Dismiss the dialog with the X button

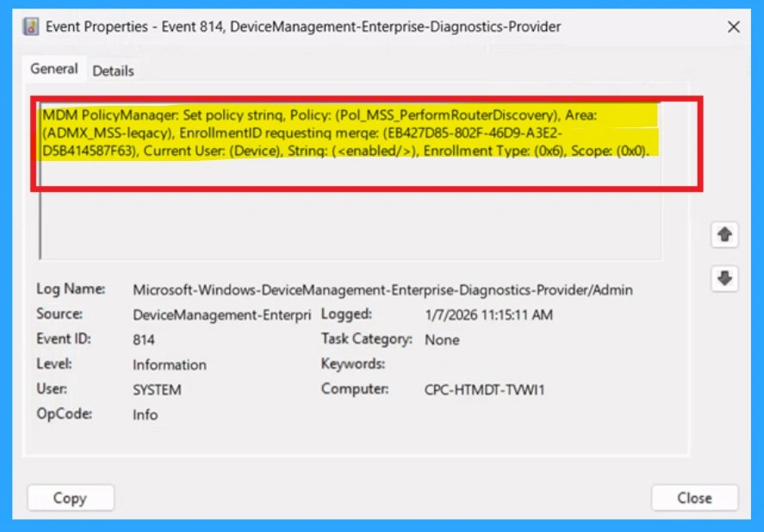tap(734, 27)
